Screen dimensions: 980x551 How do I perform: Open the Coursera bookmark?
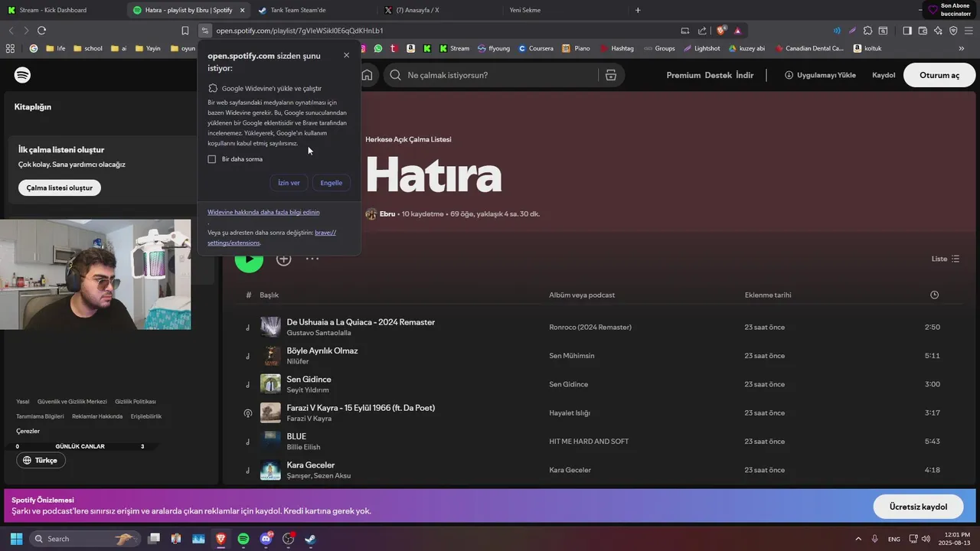536,48
